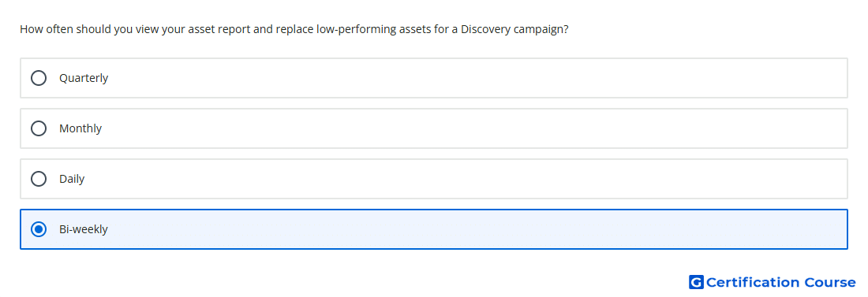Click the blue G logo icon
The width and height of the screenshot is (868, 297).
coord(696,282)
